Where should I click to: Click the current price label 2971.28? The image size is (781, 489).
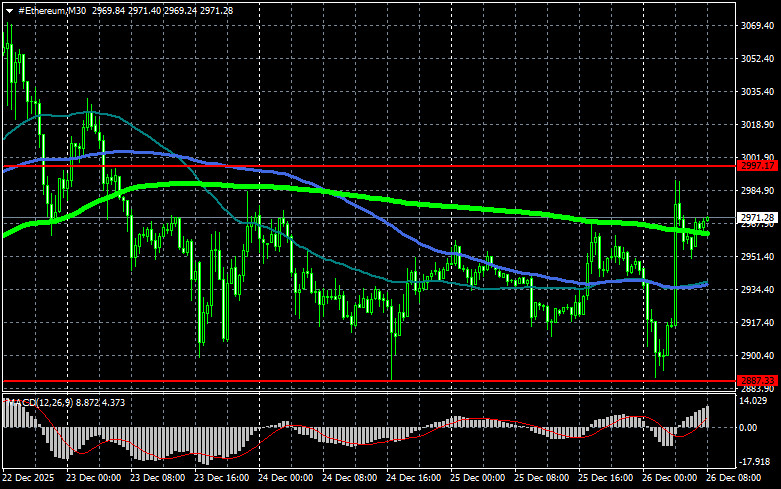757,218
